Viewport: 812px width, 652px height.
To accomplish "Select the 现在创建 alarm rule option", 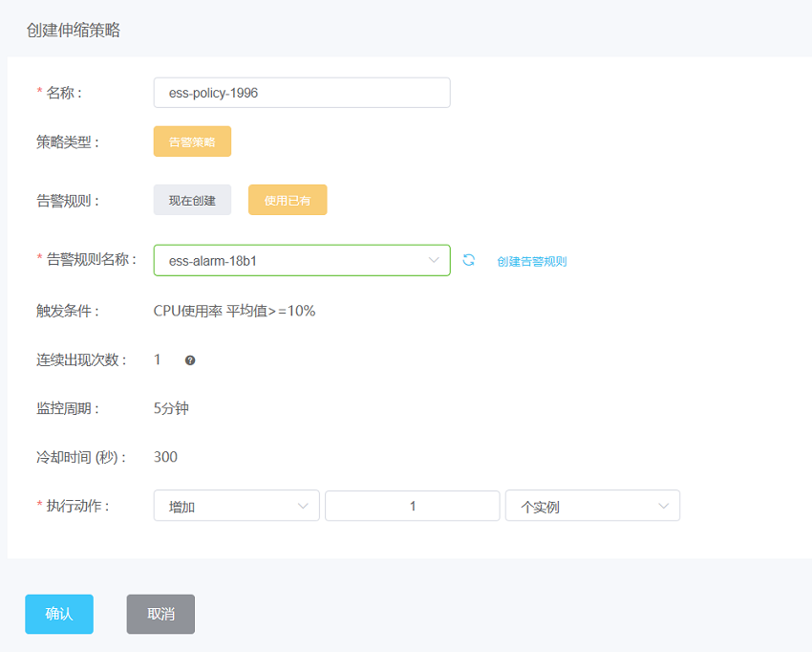I will (192, 200).
